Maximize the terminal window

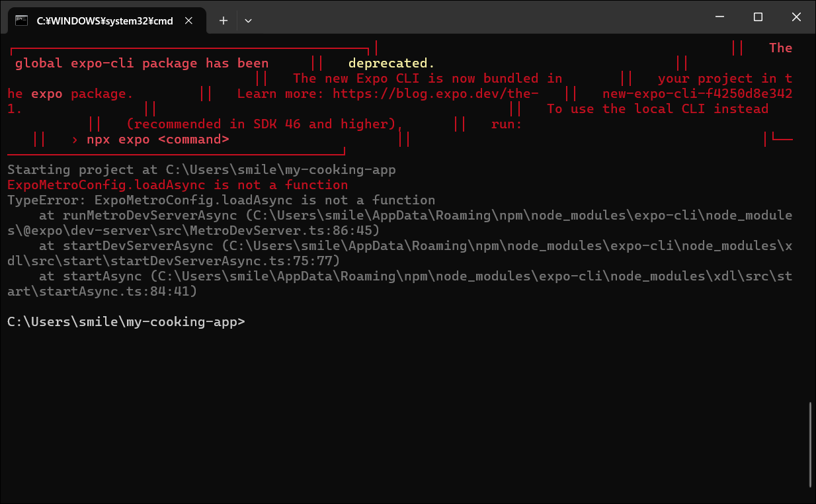[758, 17]
